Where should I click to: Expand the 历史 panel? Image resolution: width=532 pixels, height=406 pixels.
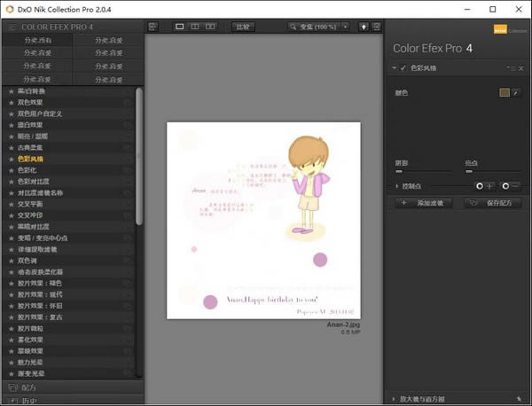(73, 400)
